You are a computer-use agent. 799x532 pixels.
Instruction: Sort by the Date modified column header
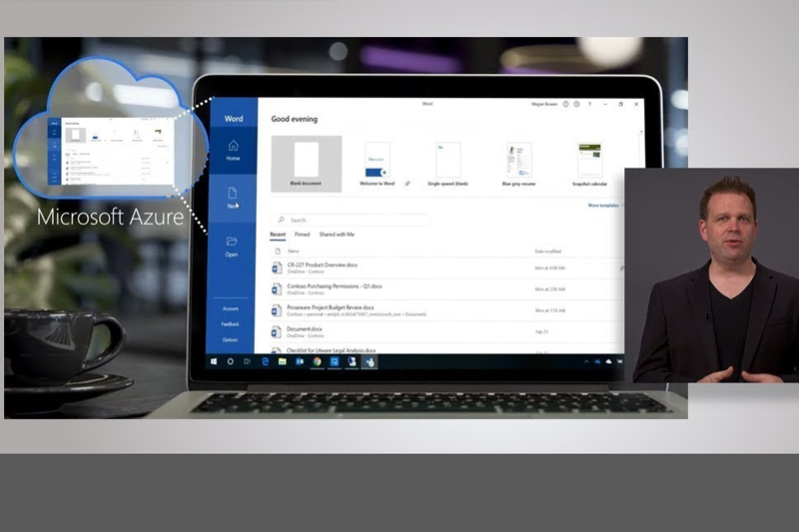(x=547, y=251)
